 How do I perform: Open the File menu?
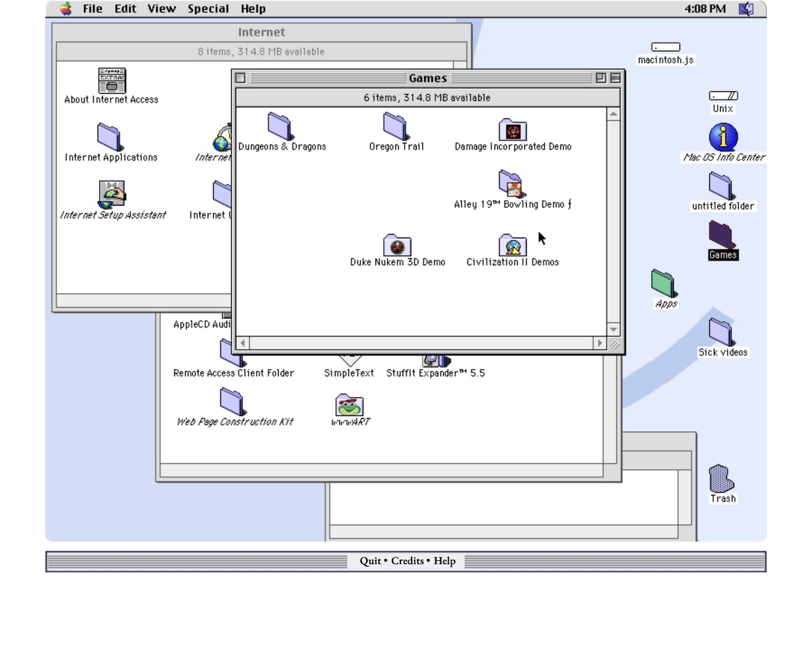92,8
